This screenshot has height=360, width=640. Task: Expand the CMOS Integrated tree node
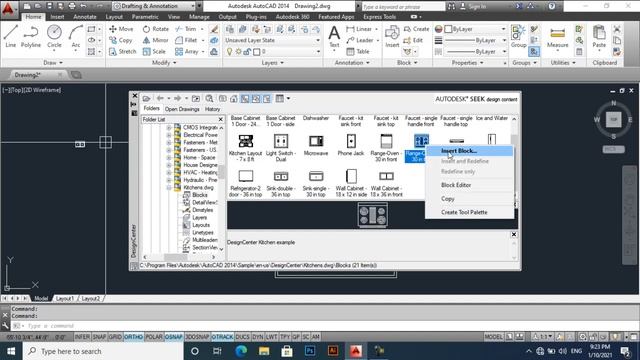[169, 128]
